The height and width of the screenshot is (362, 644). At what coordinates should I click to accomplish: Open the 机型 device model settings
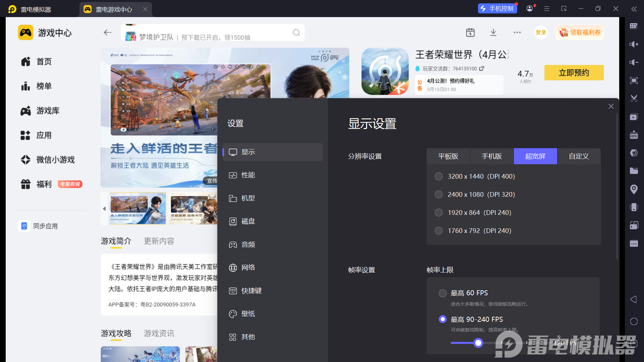[x=248, y=198]
